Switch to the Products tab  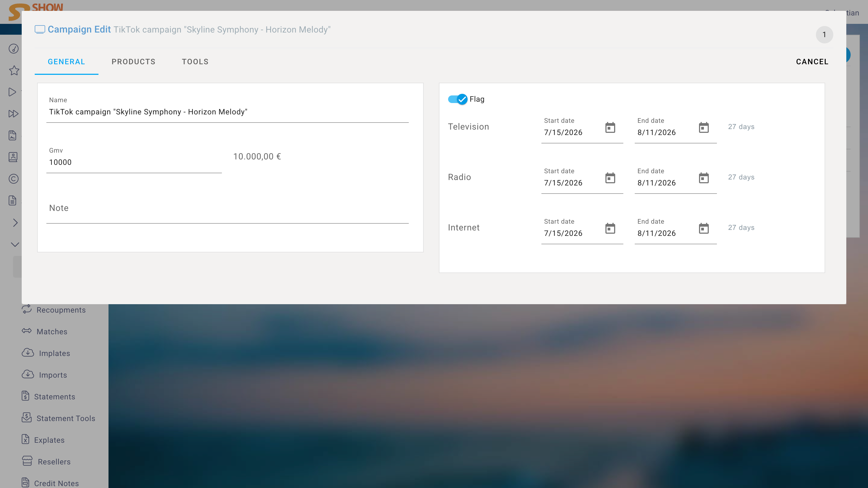coord(133,62)
